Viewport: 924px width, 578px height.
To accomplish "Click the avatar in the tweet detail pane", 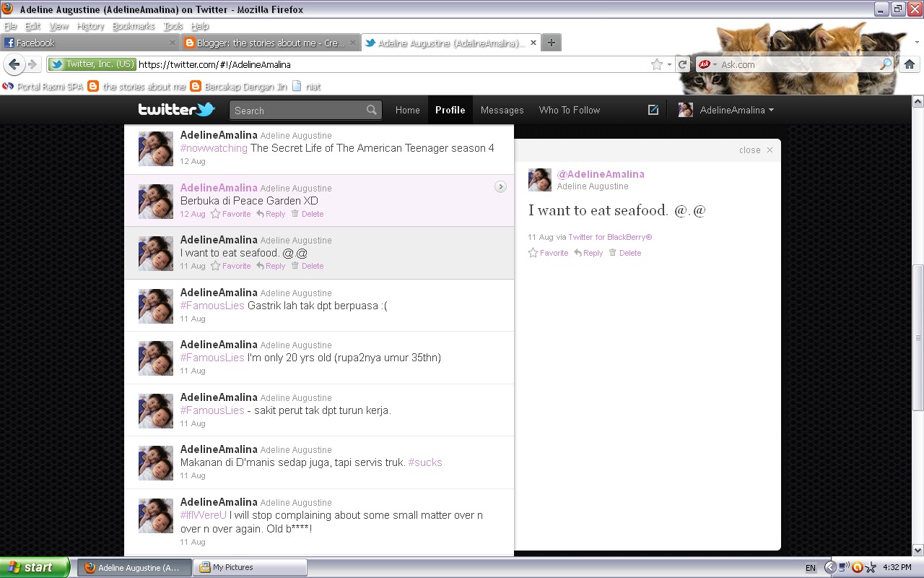I will [x=540, y=180].
